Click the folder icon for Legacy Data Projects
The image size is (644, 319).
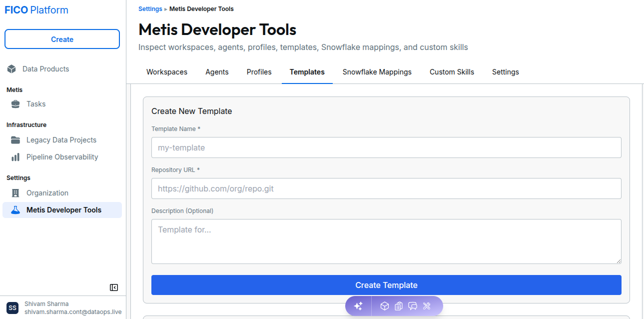click(x=16, y=140)
